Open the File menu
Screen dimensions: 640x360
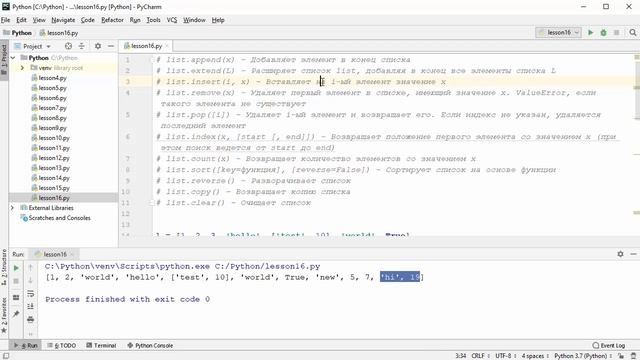(x=6, y=20)
